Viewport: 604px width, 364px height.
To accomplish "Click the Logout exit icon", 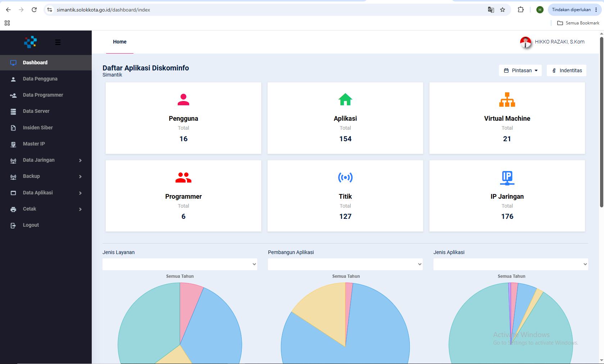I will [13, 226].
